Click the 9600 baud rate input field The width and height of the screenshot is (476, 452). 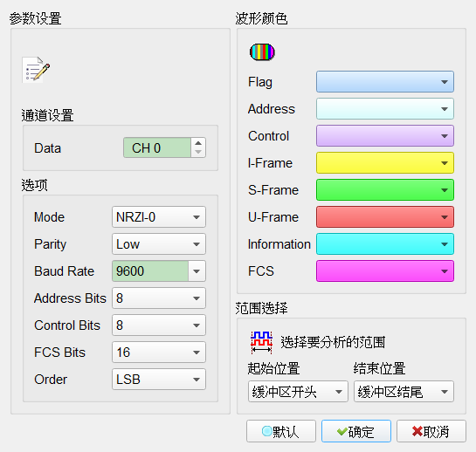point(150,271)
